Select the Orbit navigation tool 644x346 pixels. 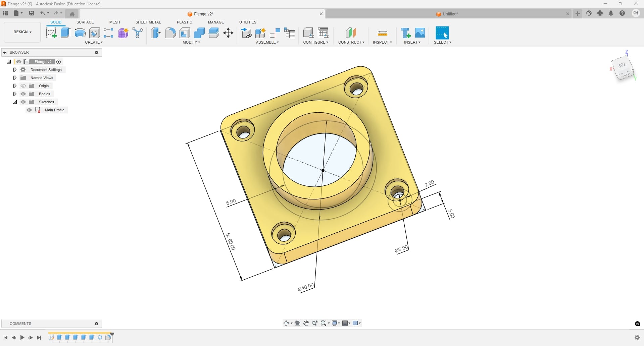pyautogui.click(x=286, y=323)
